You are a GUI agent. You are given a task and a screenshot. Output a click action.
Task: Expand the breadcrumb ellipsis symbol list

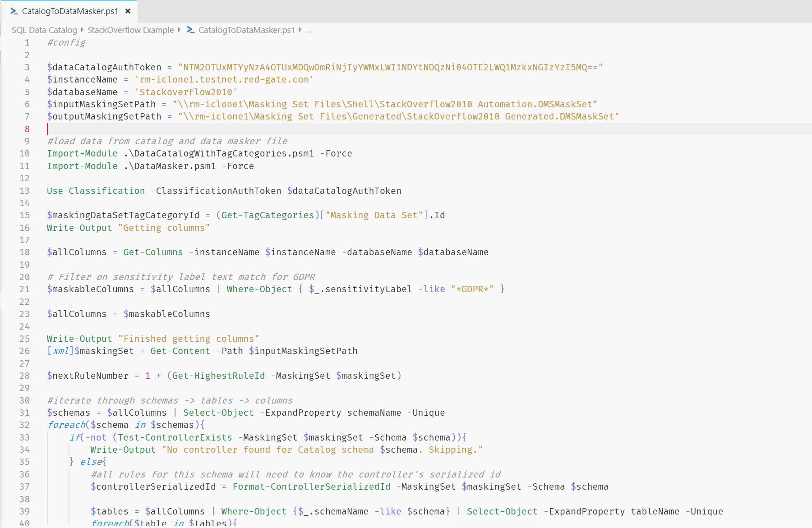tap(309, 30)
